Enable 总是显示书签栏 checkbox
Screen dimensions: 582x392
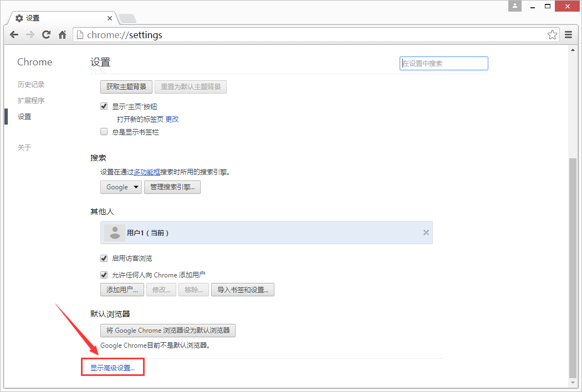(x=104, y=132)
